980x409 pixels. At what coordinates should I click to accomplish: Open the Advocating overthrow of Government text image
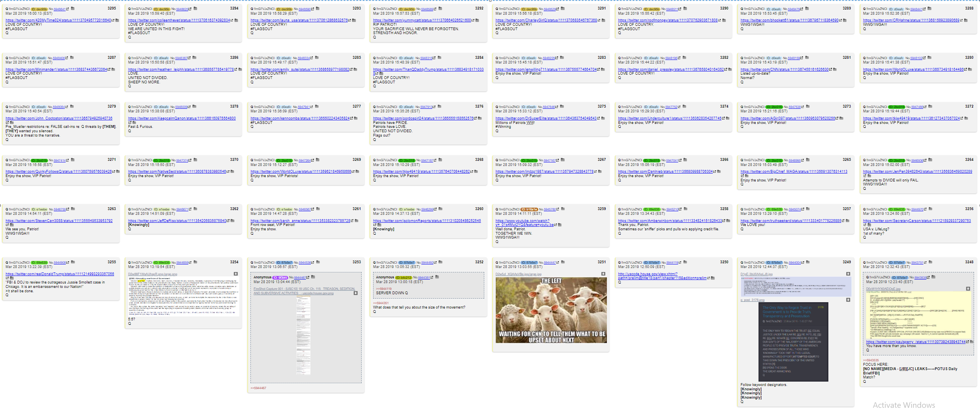[x=183, y=296]
